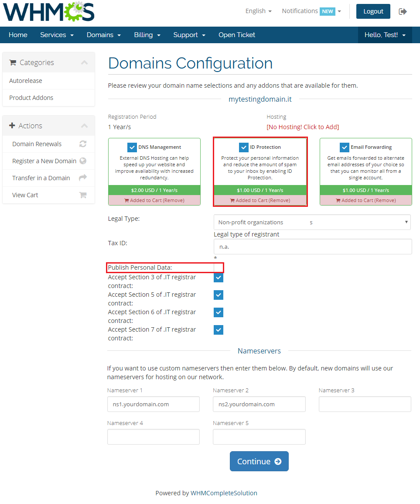
Task: Tick the Publish Personal Data checkbox
Action: tap(219, 268)
